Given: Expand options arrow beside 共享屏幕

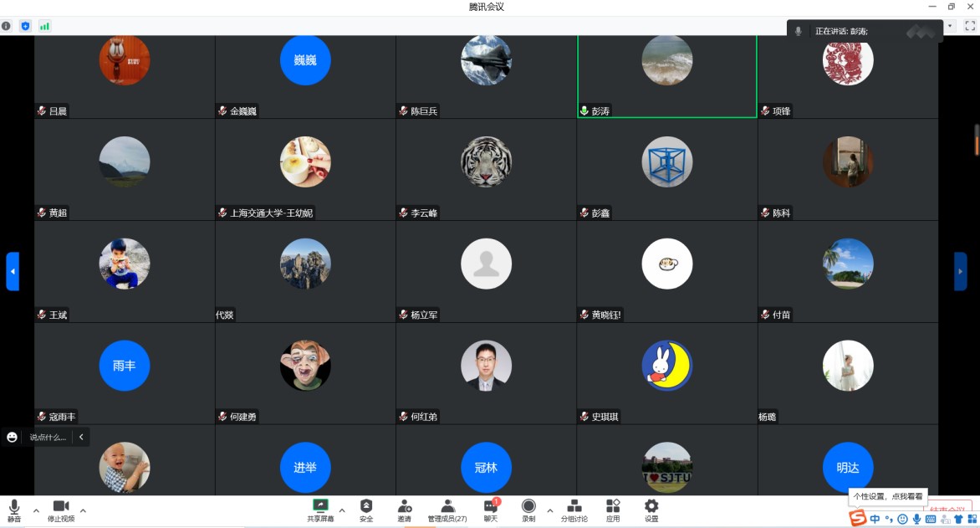Looking at the screenshot, I should (342, 510).
